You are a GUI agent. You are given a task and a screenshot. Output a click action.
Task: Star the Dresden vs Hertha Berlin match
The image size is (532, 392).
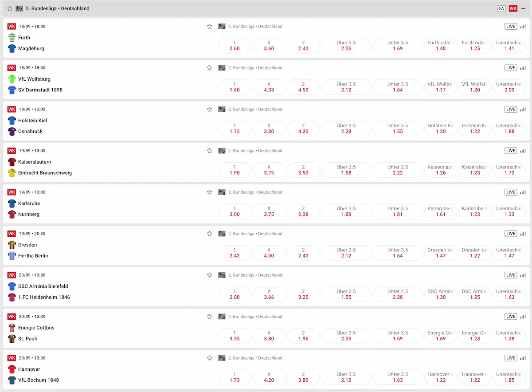coord(209,234)
